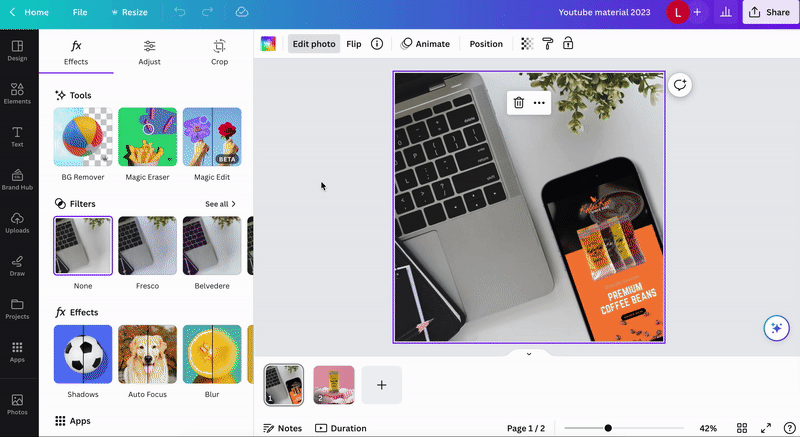Viewport: 800px width, 437px height.
Task: Open the three-dot more options menu
Action: tap(539, 102)
